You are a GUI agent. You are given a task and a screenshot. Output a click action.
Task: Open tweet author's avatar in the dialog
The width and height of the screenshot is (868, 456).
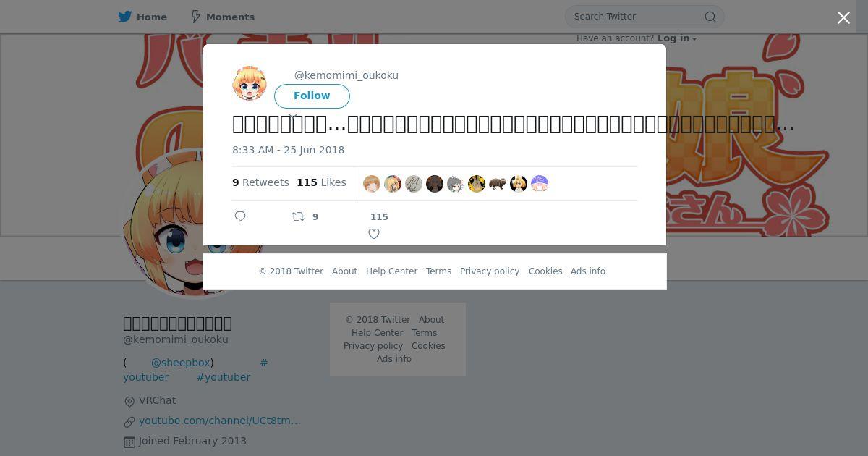click(250, 83)
